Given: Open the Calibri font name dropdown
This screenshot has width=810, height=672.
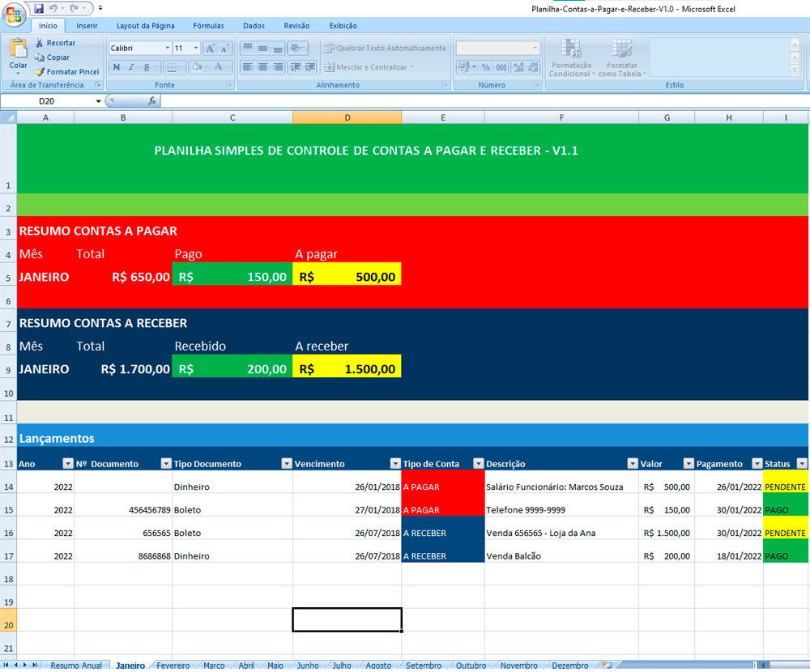Looking at the screenshot, I should pos(168,49).
